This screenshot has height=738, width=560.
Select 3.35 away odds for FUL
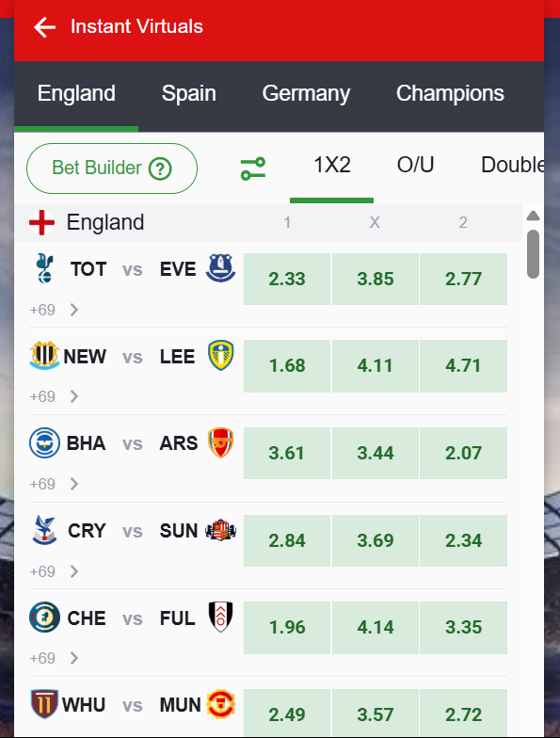pyautogui.click(x=463, y=627)
